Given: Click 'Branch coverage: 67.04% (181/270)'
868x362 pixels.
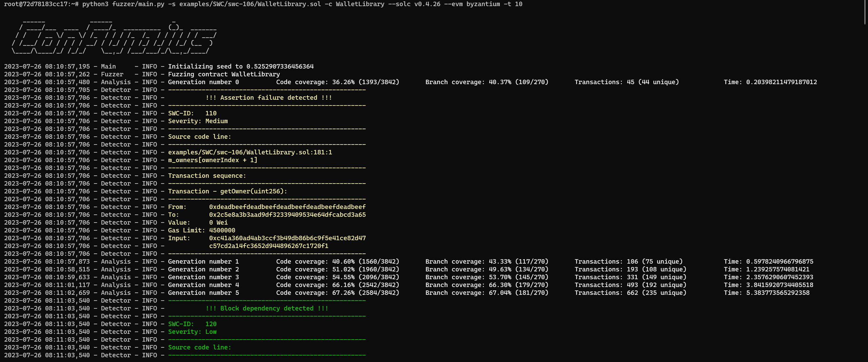Looking at the screenshot, I should 487,293.
